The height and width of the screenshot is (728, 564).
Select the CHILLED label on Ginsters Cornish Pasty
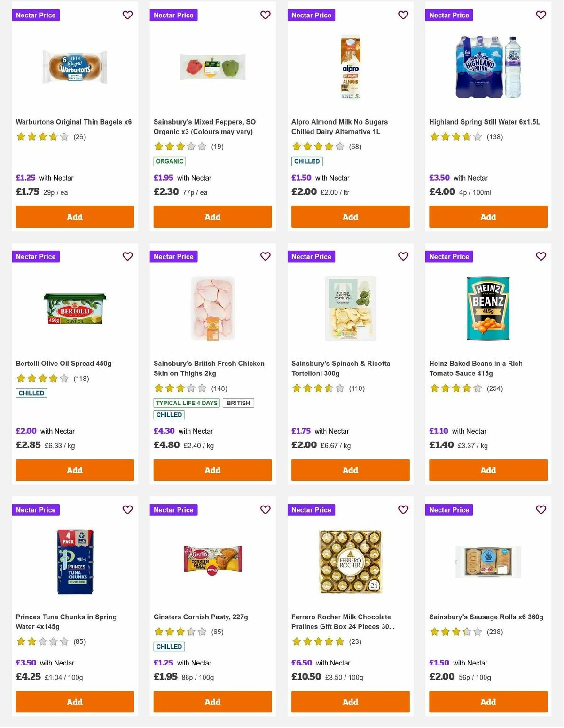[x=169, y=647]
